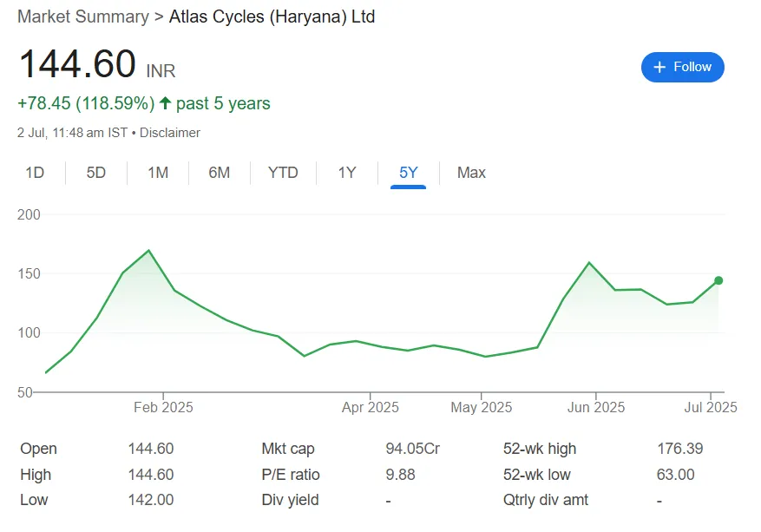
Task: Click the 52-wk high value 176.39
Action: coord(680,449)
